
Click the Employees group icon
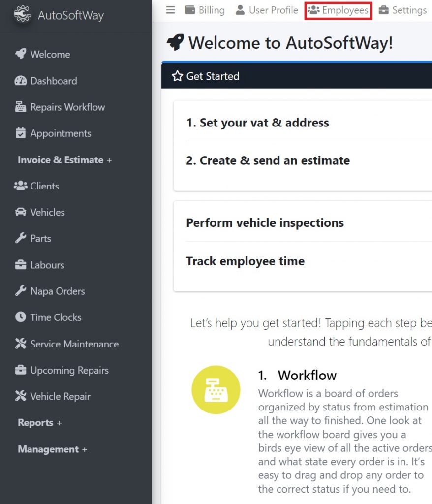(313, 10)
